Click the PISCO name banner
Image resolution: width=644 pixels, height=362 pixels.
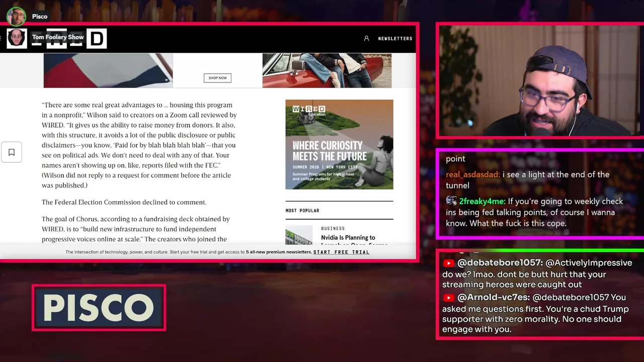point(99,308)
